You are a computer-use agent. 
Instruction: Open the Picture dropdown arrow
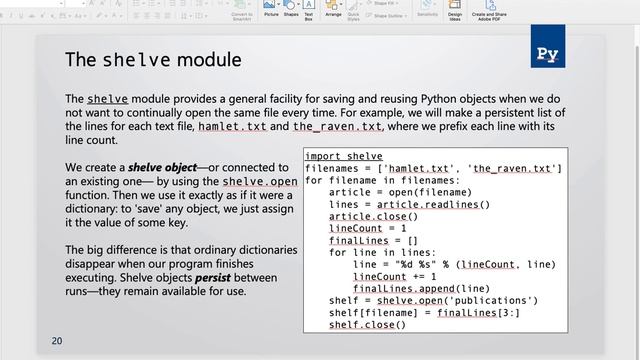(x=278, y=4)
